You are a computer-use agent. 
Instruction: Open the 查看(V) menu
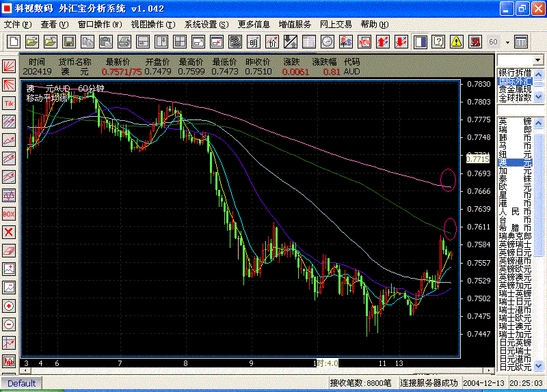coord(55,25)
